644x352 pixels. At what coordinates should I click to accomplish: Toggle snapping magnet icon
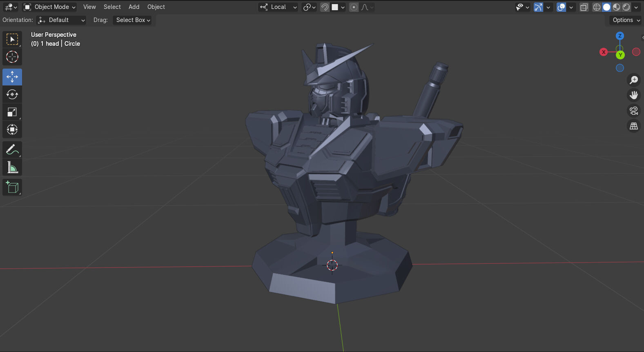[325, 7]
